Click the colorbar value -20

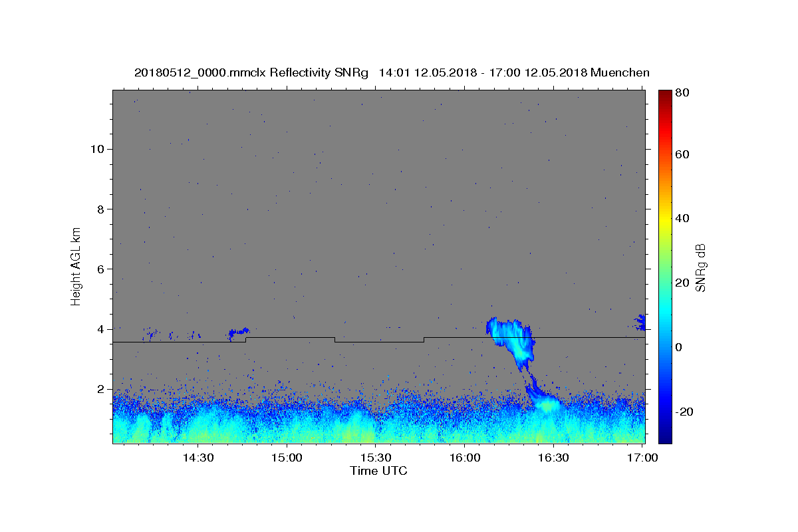684,412
